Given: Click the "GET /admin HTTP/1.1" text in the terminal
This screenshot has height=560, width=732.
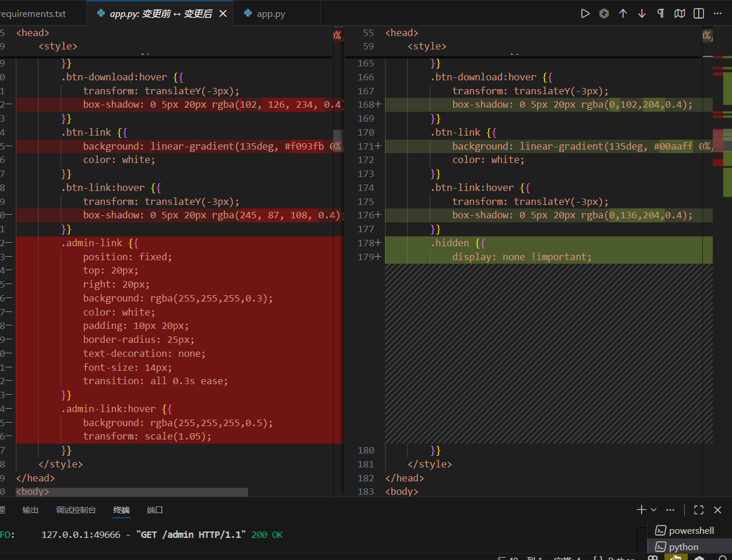Looking at the screenshot, I should 192,534.
